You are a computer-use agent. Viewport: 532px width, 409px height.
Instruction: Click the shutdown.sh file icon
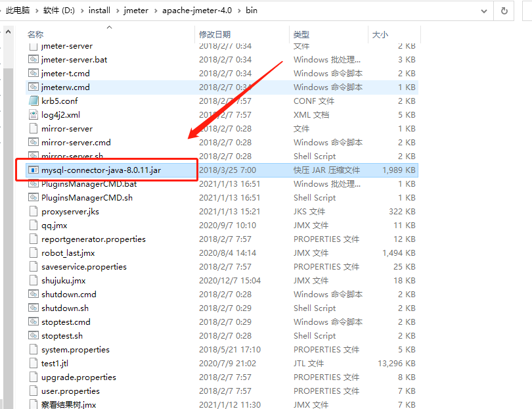click(x=33, y=308)
